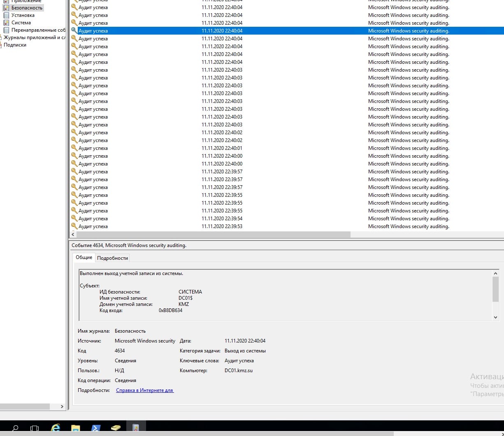Click the KMZ account domain value
The height and width of the screenshot is (436, 504).
point(183,304)
